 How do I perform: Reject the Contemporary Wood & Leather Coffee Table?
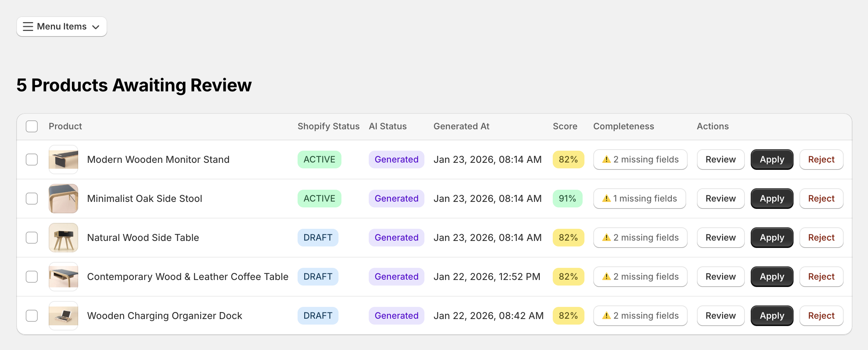[x=821, y=277]
